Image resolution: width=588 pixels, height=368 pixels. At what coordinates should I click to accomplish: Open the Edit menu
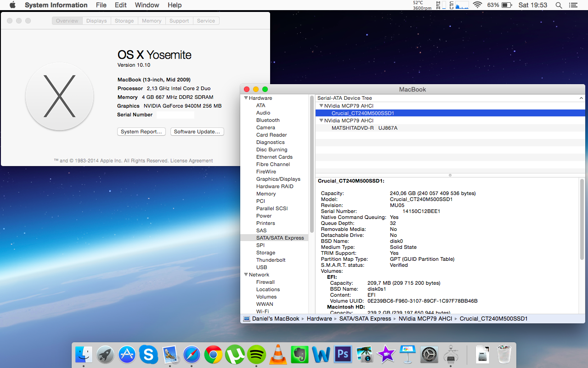coord(121,5)
